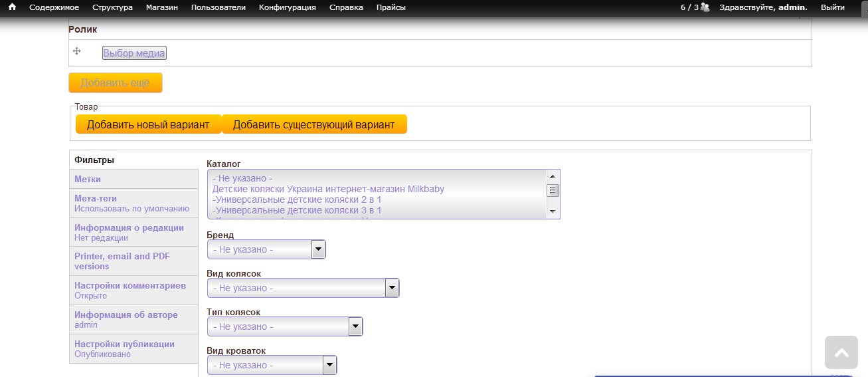Image resolution: width=868 pixels, height=377 pixels.
Task: Open the Вид кроваток dropdown
Action: point(272,365)
